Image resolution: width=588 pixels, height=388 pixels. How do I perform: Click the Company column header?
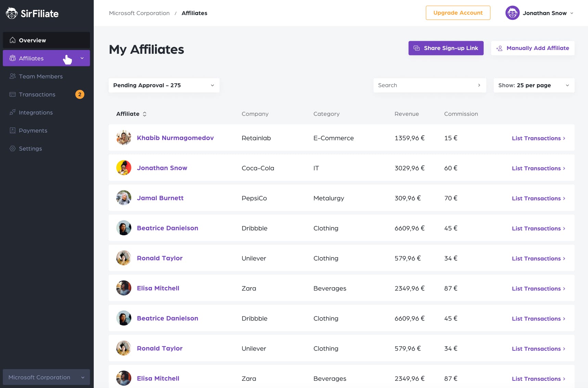[x=255, y=114]
